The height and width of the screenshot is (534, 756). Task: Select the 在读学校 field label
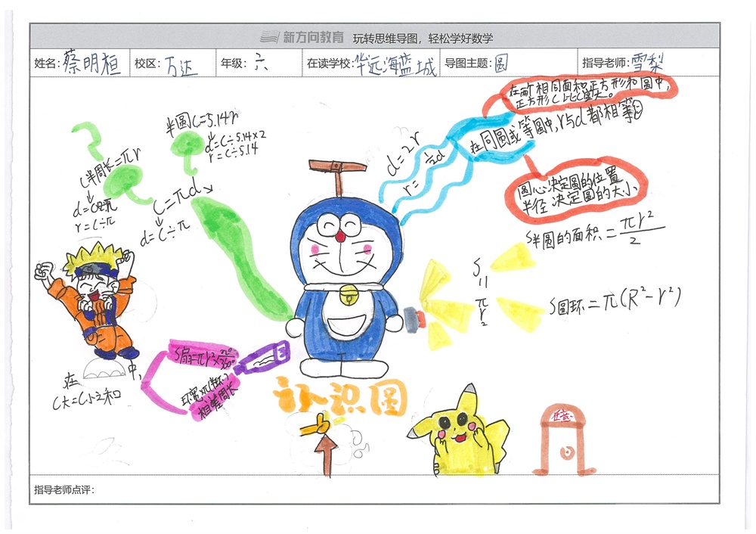coord(330,64)
